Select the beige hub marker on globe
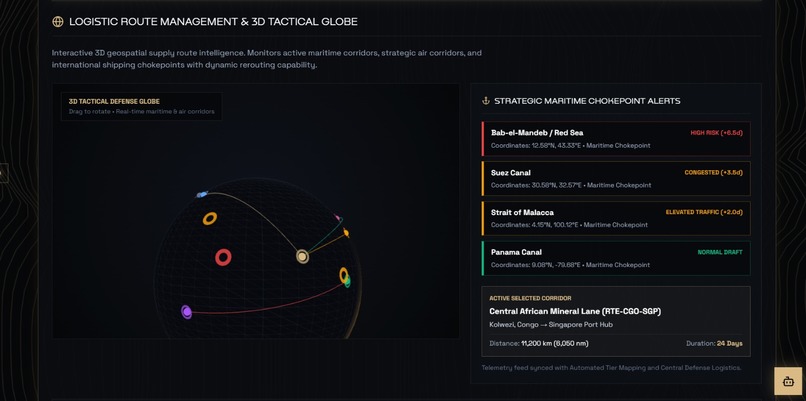Image resolution: width=806 pixels, height=401 pixels. 302,256
